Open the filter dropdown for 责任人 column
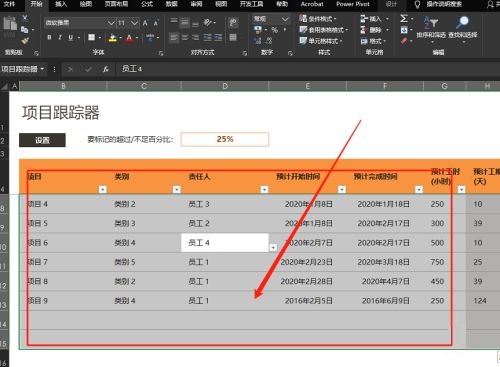 click(x=264, y=189)
